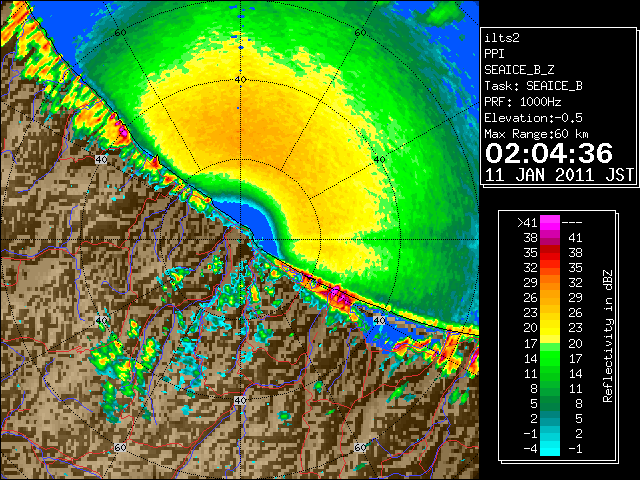
Task: Click the vertical 'Reflectivity in dBZ' legend title
Action: tap(608, 336)
